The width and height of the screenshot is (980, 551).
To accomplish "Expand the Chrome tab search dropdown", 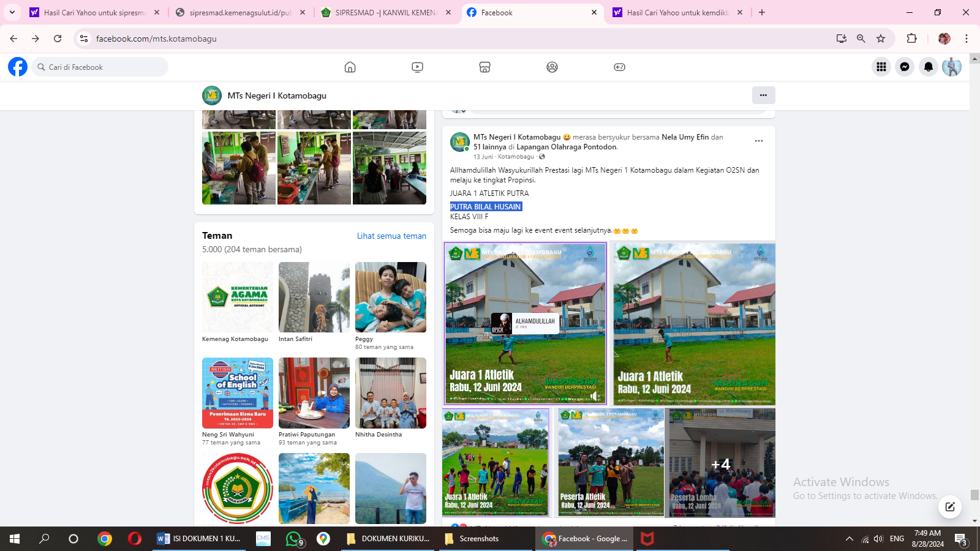I will 12,12.
